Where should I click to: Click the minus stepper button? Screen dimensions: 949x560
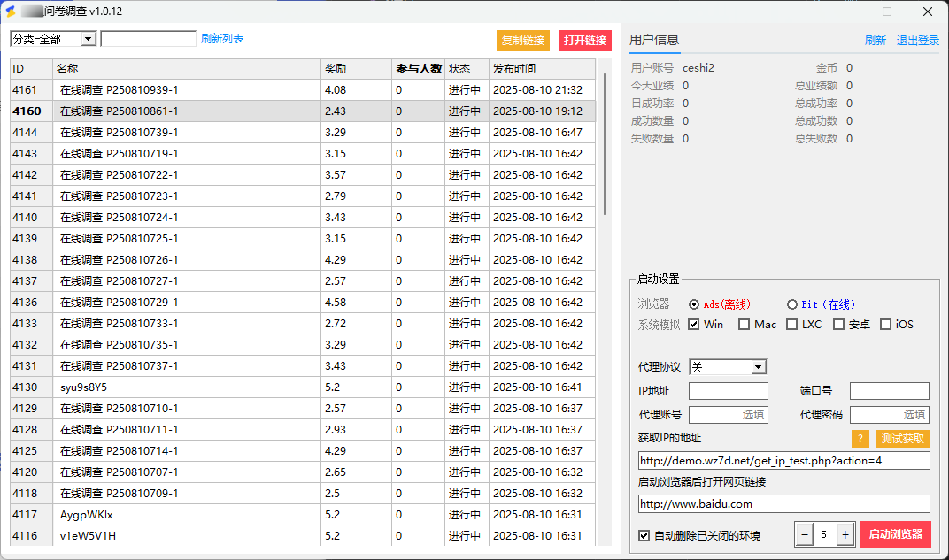(x=805, y=534)
